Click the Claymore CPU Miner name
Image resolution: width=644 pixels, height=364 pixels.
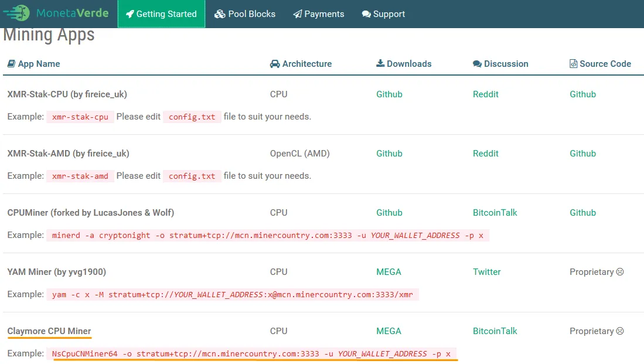point(49,331)
